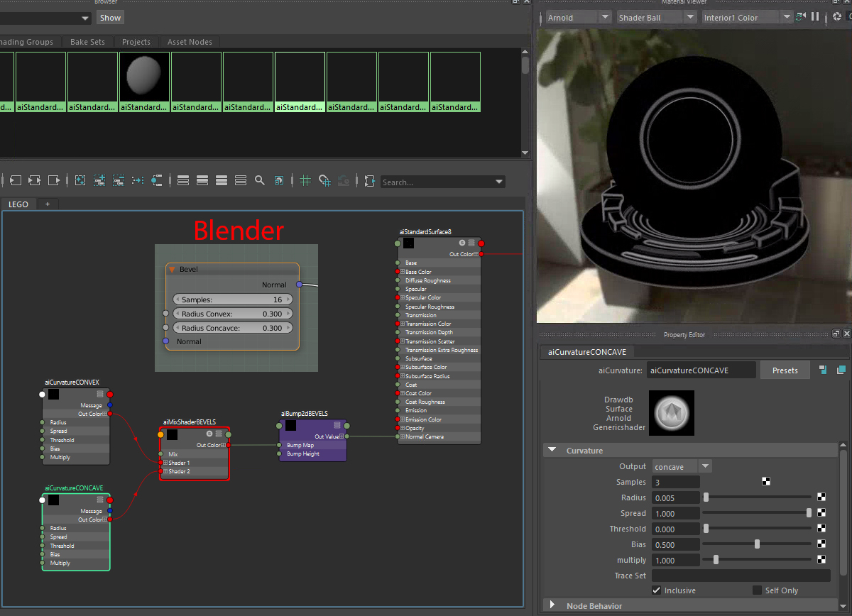Viewport: 852px width, 616px height.
Task: Expand the Node Behavior section
Action: (552, 605)
